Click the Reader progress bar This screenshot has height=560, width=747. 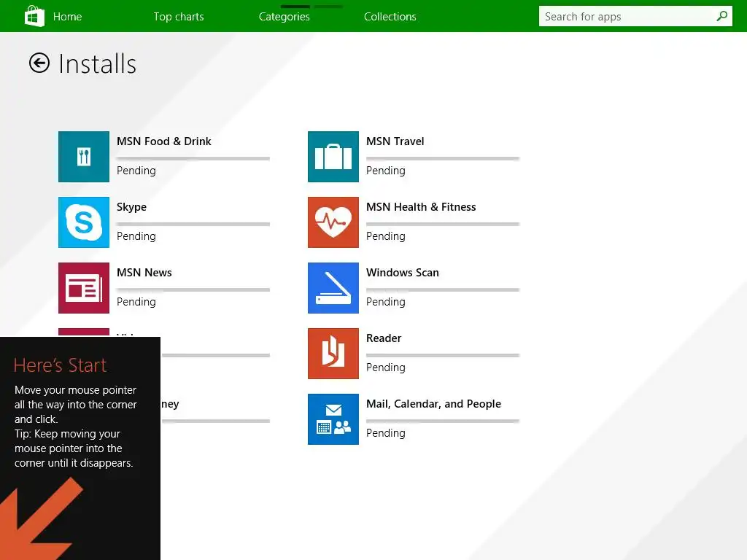pos(443,356)
